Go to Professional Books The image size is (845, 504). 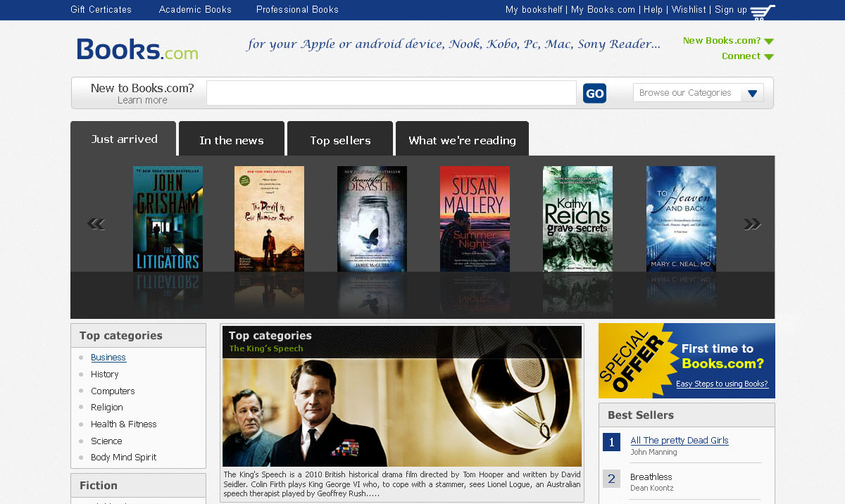pyautogui.click(x=297, y=10)
